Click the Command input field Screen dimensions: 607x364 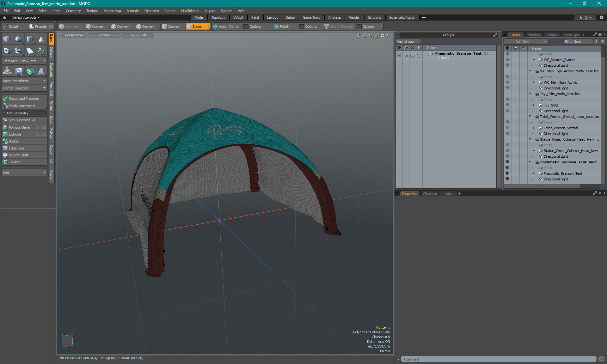point(499,359)
